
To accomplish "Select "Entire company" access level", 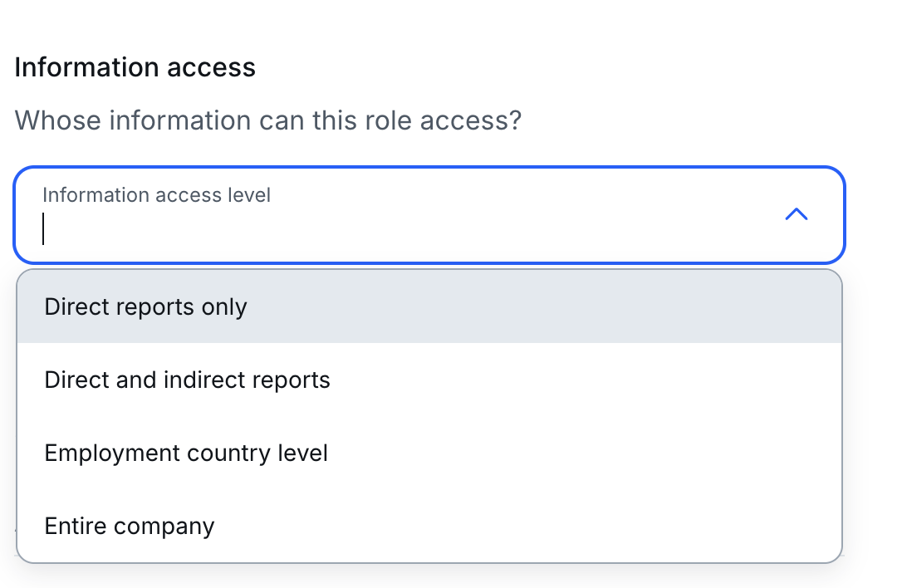I will (x=429, y=526).
